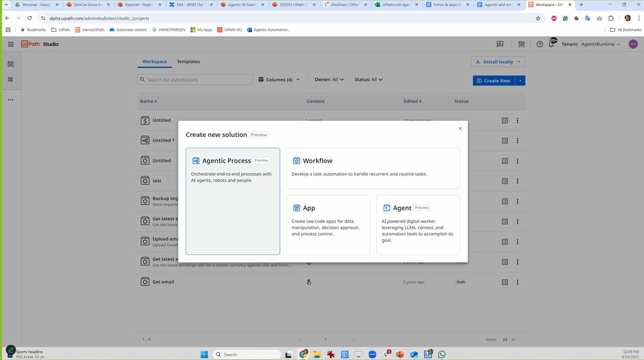This screenshot has width=644, height=360.
Task: Open the first left sidebar icon
Action: pos(11,64)
